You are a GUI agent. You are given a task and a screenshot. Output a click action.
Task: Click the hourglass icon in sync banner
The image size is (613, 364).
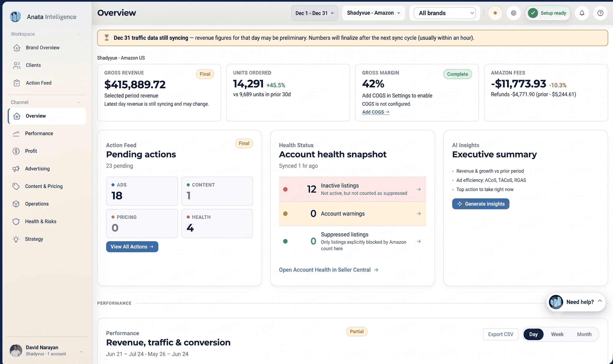(x=106, y=38)
